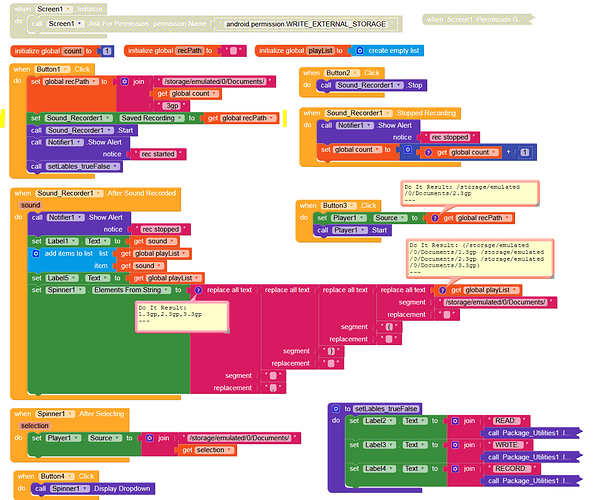Viewport: 593px width, 500px height.
Task: Select the collapsed Screen1 Permission Granted block
Action: pyautogui.click(x=477, y=19)
